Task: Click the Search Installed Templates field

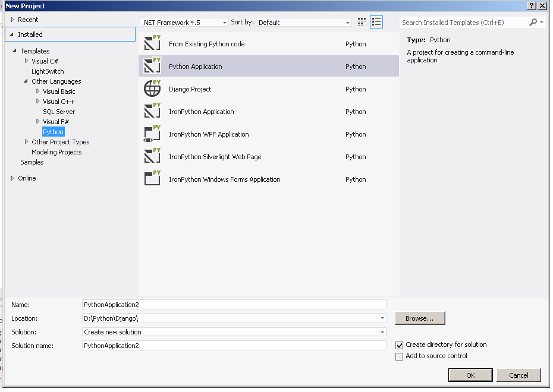Action: click(464, 23)
